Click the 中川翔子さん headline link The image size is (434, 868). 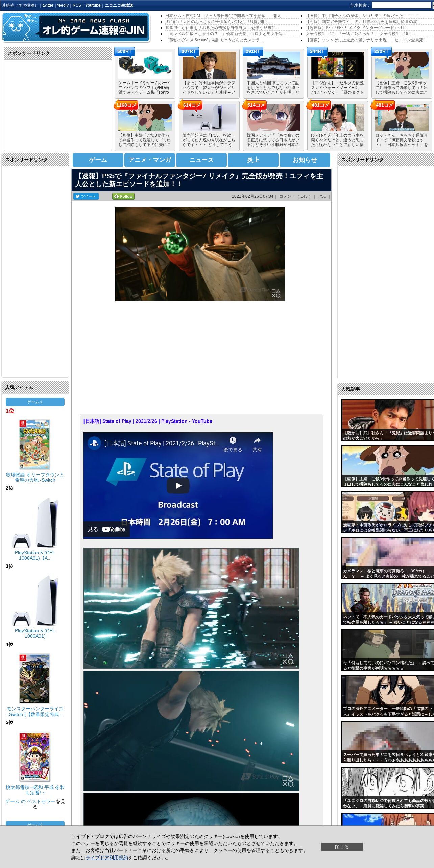click(x=362, y=16)
